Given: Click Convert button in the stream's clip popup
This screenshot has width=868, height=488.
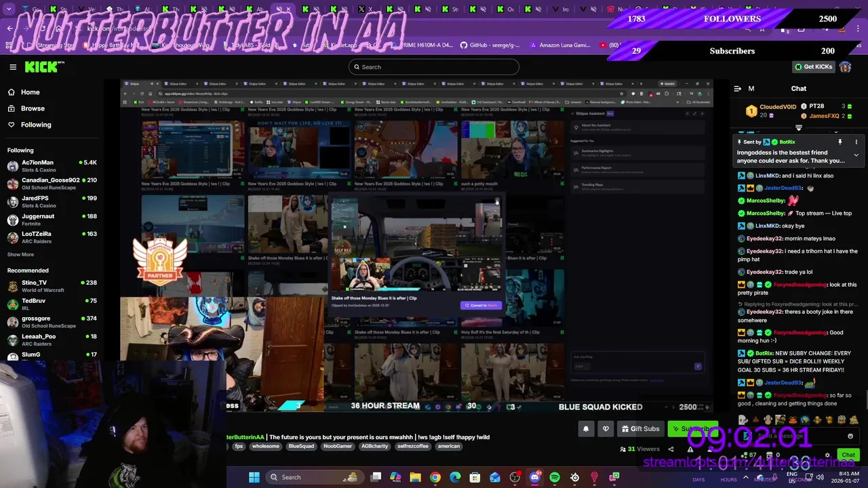Looking at the screenshot, I should pyautogui.click(x=481, y=305).
